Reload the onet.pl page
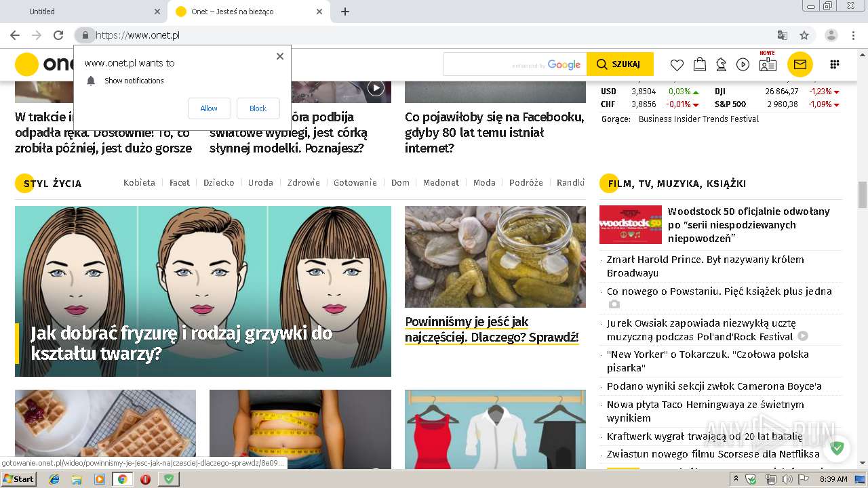Image resolution: width=868 pixels, height=488 pixels. 58,35
